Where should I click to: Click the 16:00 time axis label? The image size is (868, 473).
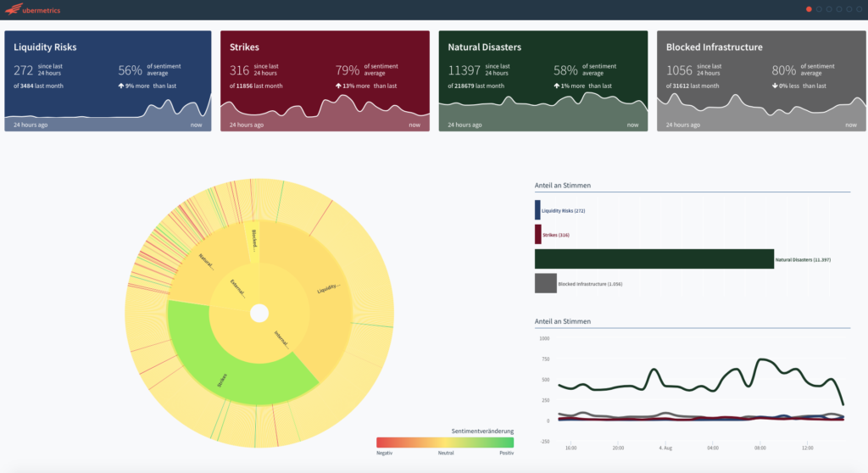[x=570, y=448]
